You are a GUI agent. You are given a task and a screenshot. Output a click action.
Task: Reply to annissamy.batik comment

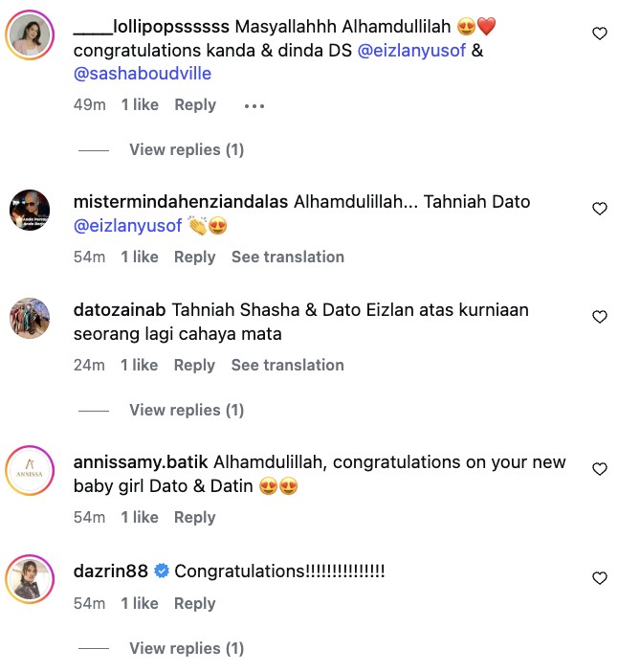[x=195, y=517]
